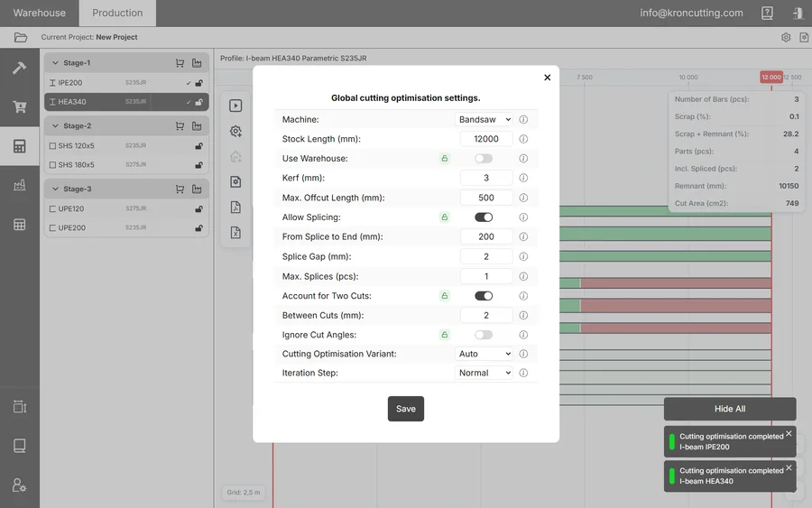Open the calculator sidebar section
The width and height of the screenshot is (812, 508).
click(x=20, y=146)
